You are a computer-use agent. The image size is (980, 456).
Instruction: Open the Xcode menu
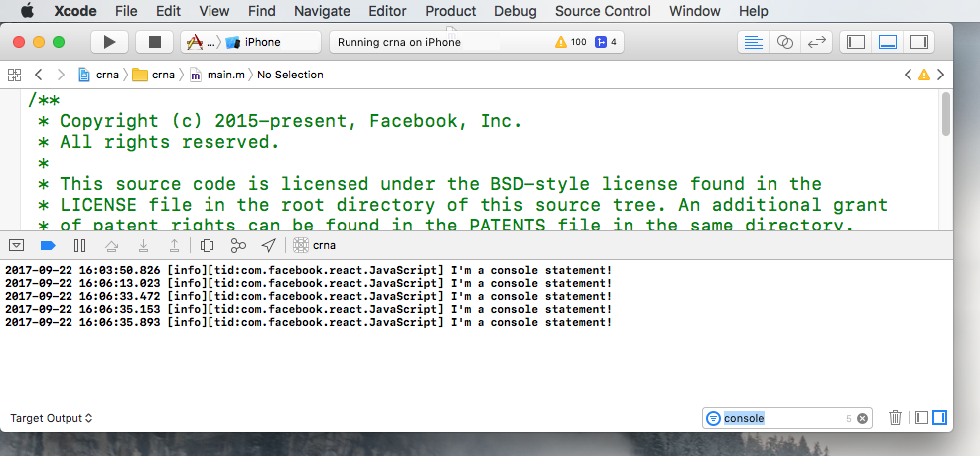pyautogui.click(x=75, y=11)
